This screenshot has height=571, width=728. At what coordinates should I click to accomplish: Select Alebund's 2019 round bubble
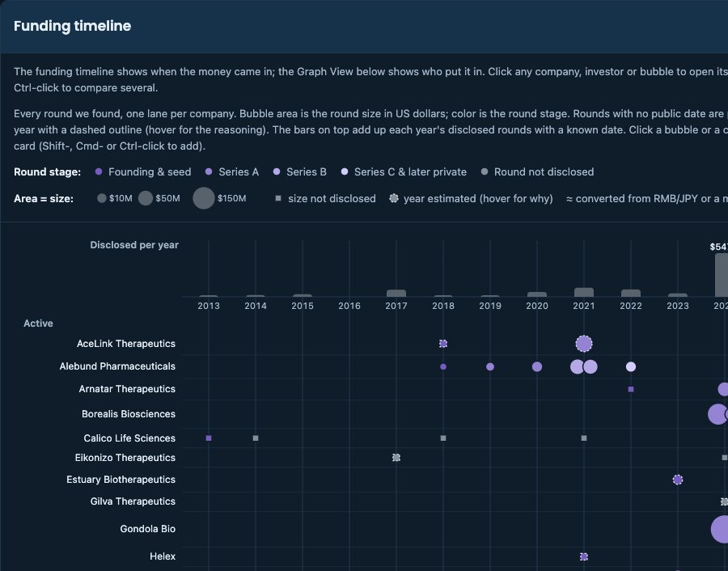(x=490, y=366)
